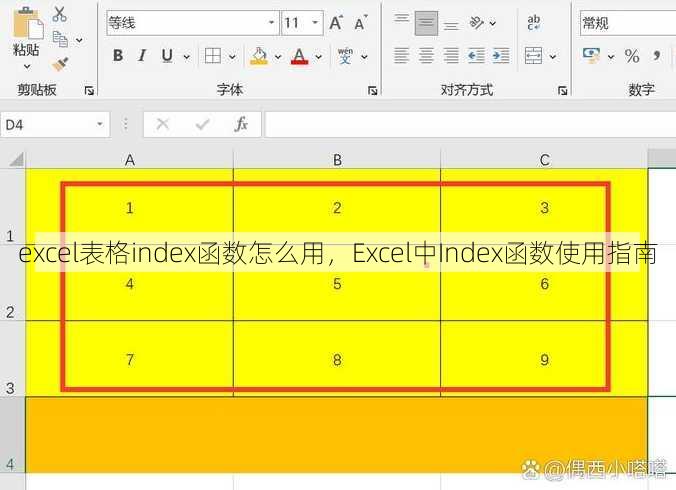Select column B header
The height and width of the screenshot is (490, 676).
[337, 160]
